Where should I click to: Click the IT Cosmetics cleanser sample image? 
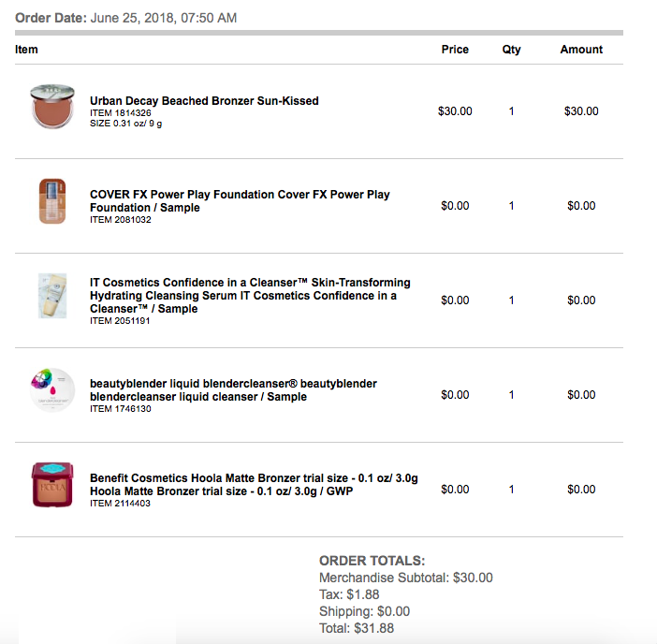50,296
